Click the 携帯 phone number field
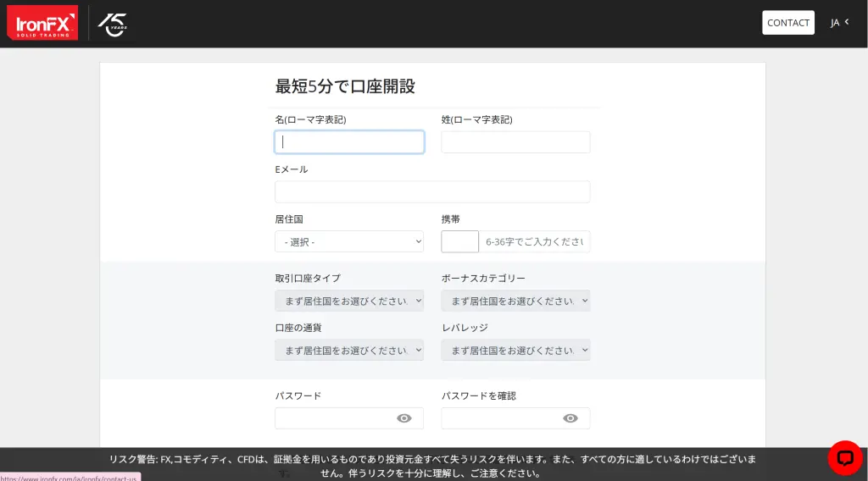 (534, 242)
